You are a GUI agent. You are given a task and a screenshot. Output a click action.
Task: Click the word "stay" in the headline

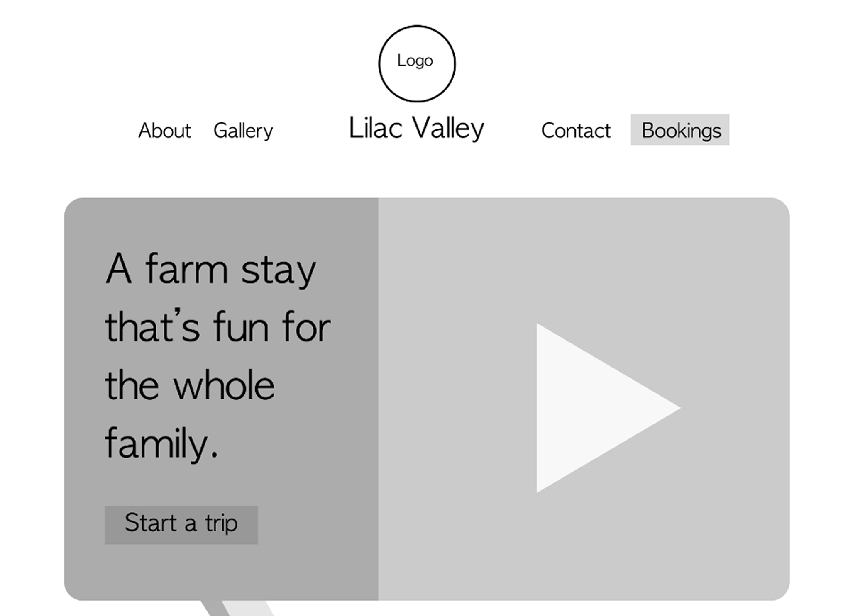point(279,270)
